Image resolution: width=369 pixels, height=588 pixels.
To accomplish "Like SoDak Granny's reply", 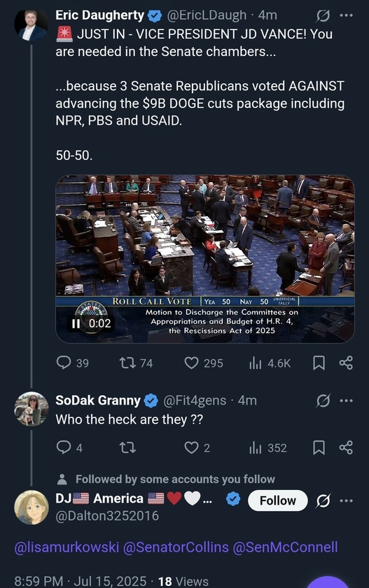I will [x=192, y=447].
